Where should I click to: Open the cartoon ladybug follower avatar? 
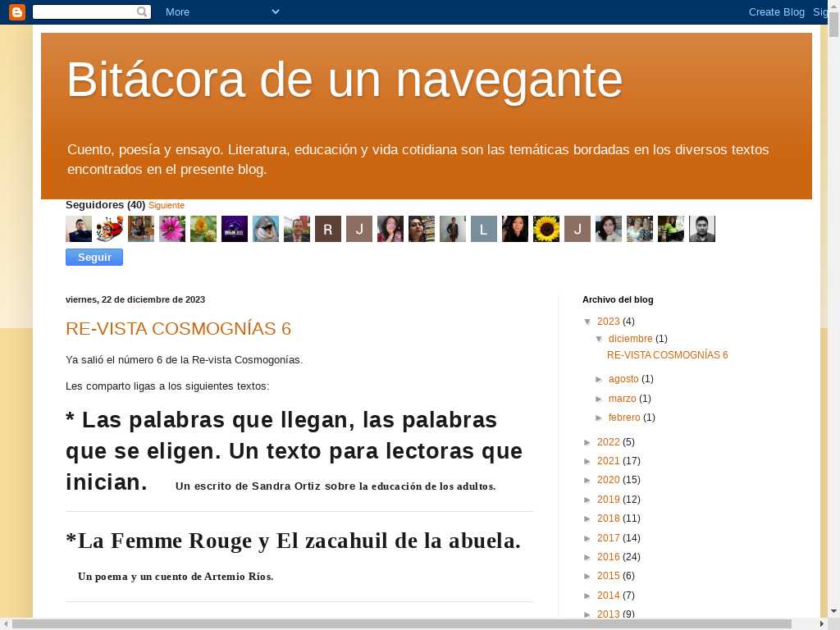(110, 229)
